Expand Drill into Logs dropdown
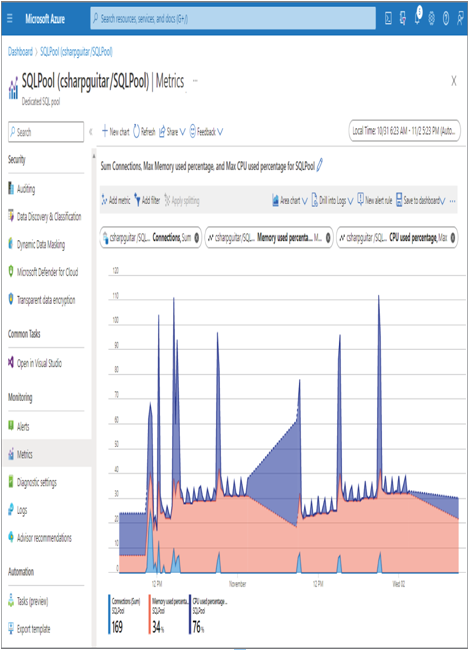The height and width of the screenshot is (650, 468). 332,201
